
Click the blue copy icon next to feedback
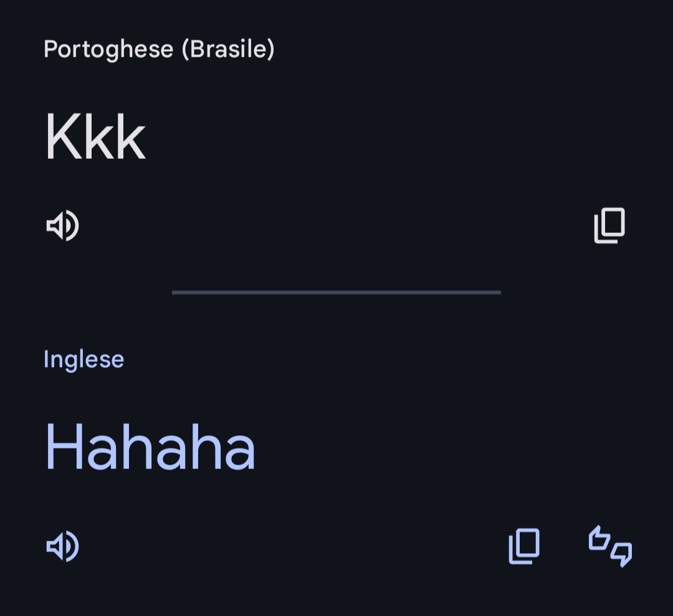click(524, 547)
